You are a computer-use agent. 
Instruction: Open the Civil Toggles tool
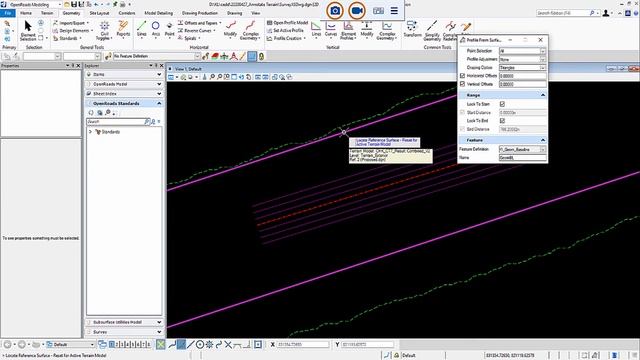pos(104,31)
